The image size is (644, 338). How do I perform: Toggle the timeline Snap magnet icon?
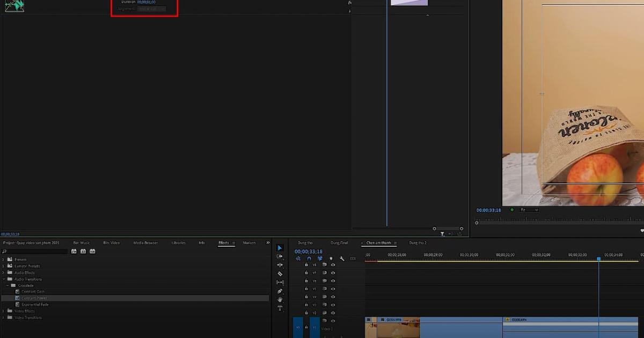pyautogui.click(x=309, y=259)
